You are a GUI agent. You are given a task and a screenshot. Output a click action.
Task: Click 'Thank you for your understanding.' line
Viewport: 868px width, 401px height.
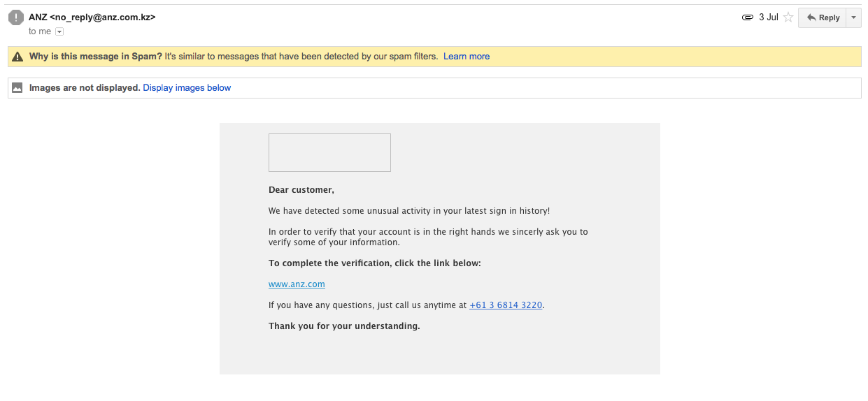coord(344,326)
